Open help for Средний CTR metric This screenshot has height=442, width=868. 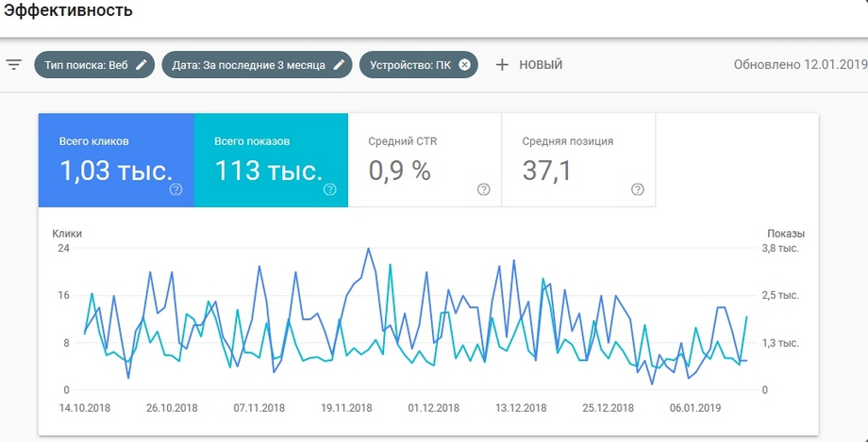(484, 189)
